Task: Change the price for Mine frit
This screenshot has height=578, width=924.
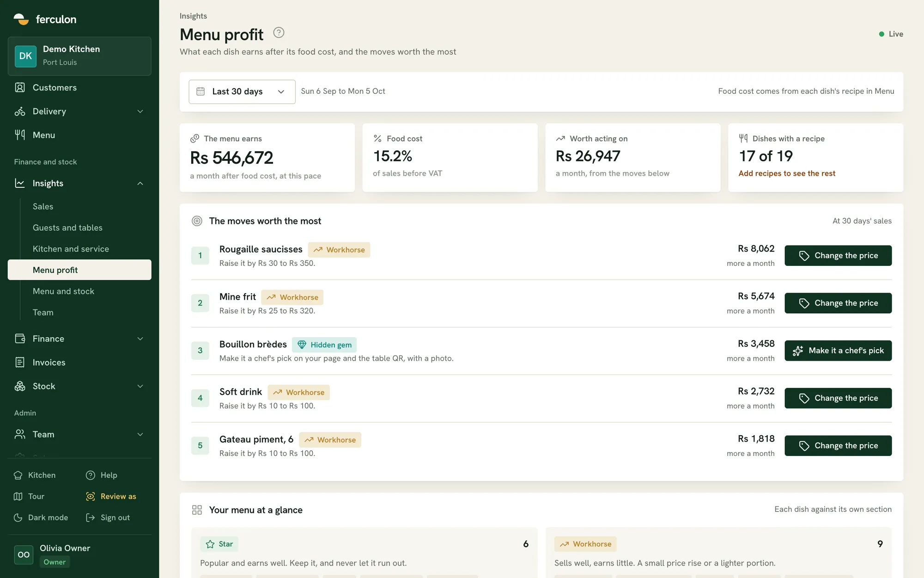Action: [838, 303]
